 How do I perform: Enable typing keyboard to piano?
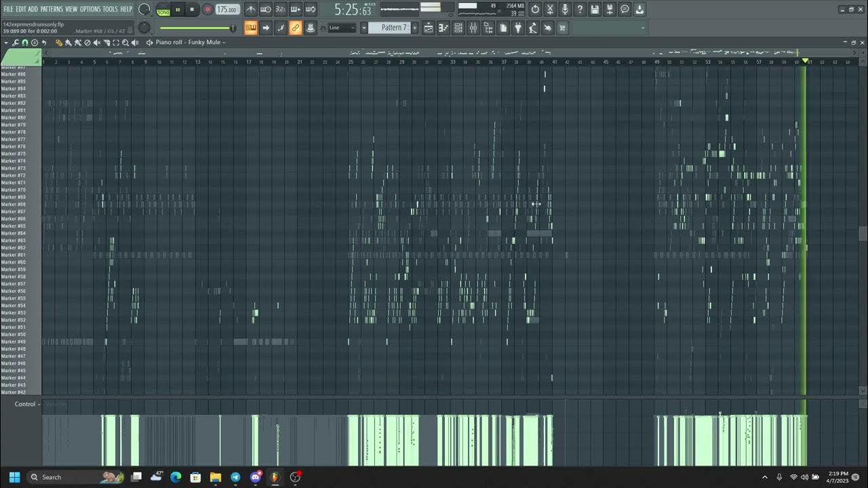[251, 28]
